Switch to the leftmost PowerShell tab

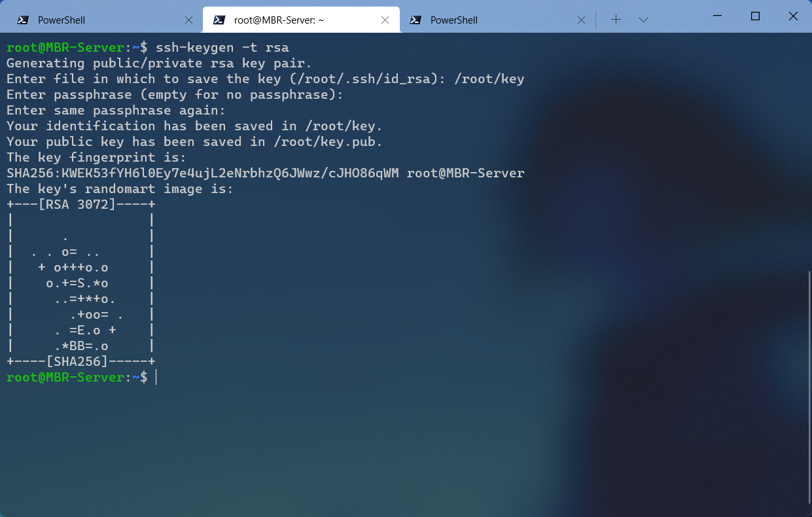pyautogui.click(x=62, y=20)
